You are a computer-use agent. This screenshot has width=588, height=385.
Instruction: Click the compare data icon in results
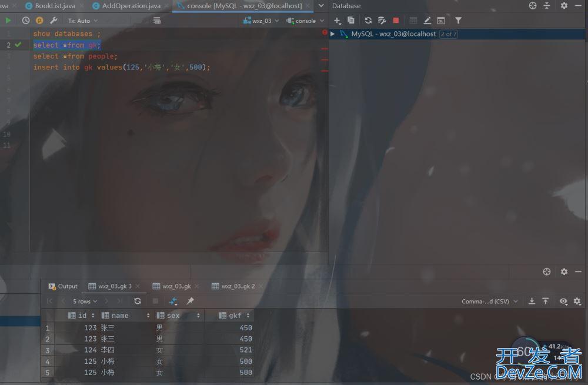pos(173,301)
